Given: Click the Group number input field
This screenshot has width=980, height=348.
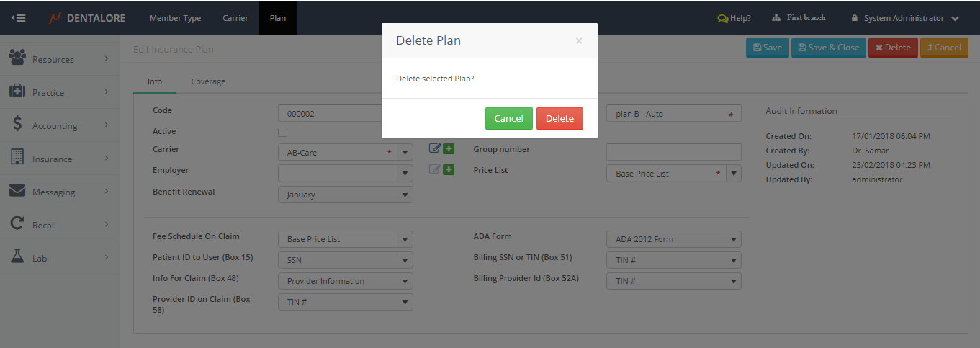Looking at the screenshot, I should 673,152.
